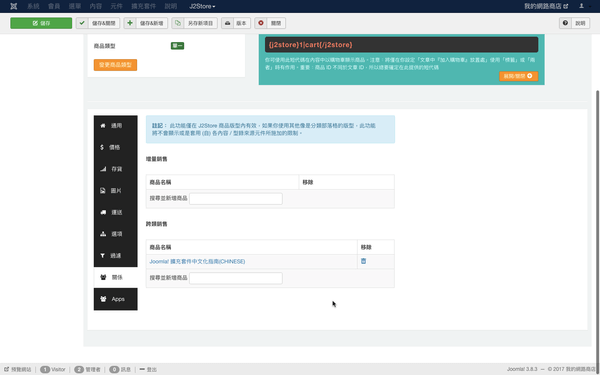
Task: Open the 版本 (Versions) toolbar button
Action: point(236,23)
